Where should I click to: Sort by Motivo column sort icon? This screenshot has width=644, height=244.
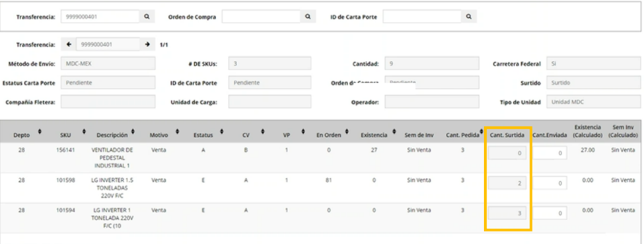[178, 132]
